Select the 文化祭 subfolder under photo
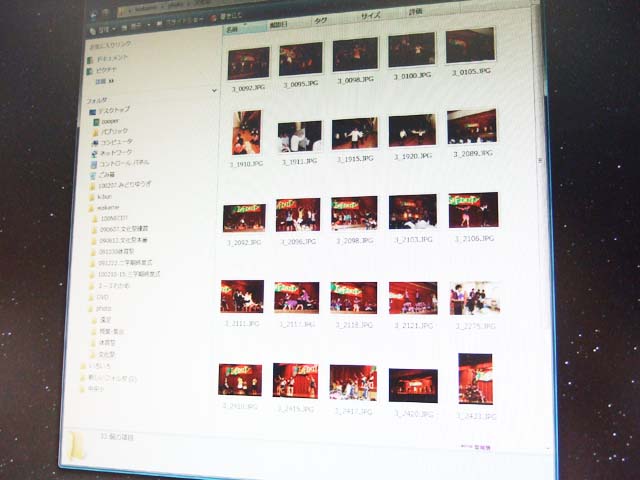 coord(103,354)
